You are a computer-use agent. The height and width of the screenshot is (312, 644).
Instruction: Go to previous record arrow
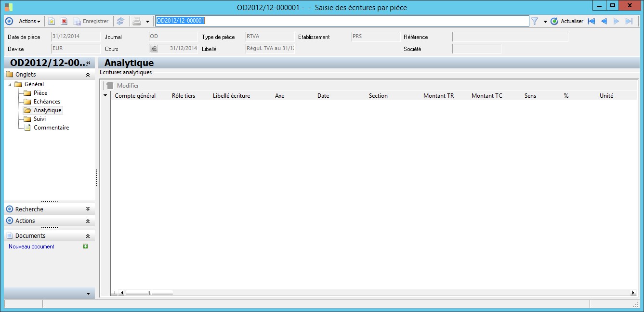[x=604, y=21]
